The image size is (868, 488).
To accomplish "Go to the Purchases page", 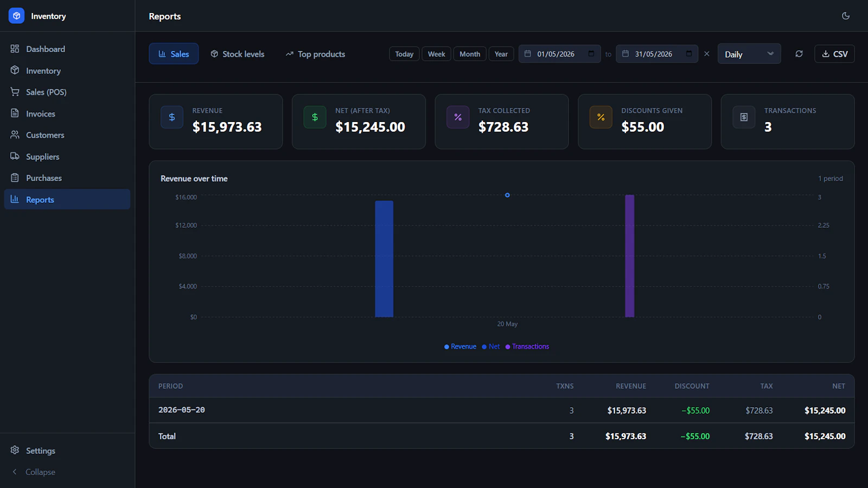I will coord(67,178).
